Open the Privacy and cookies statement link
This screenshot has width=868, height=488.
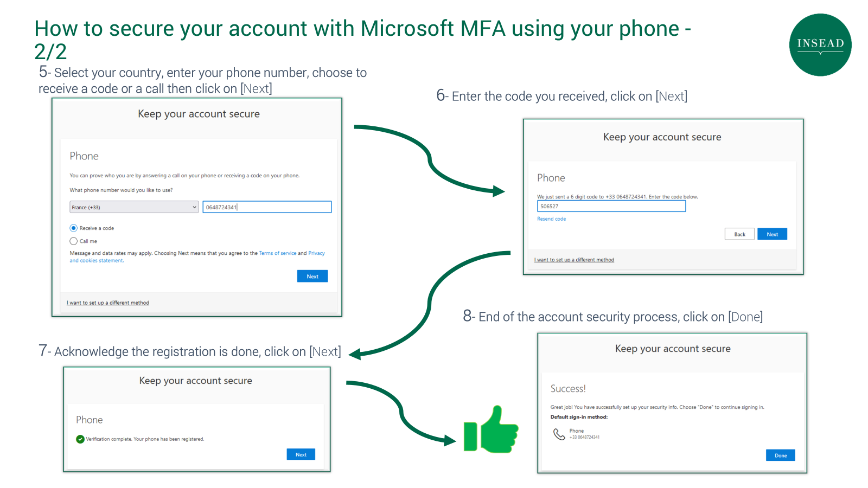point(316,253)
